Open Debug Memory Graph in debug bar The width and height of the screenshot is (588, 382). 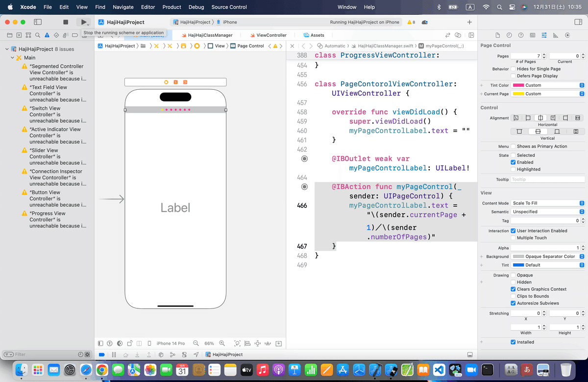(x=172, y=355)
